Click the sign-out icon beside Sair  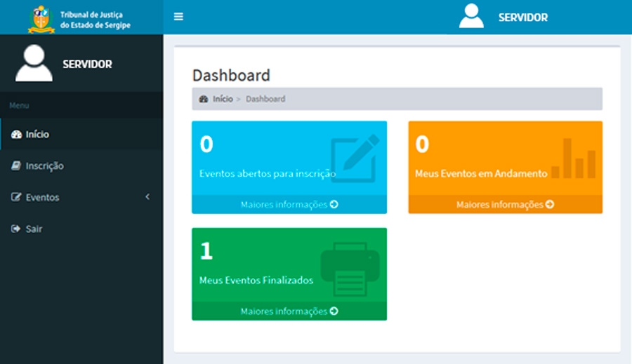click(16, 229)
